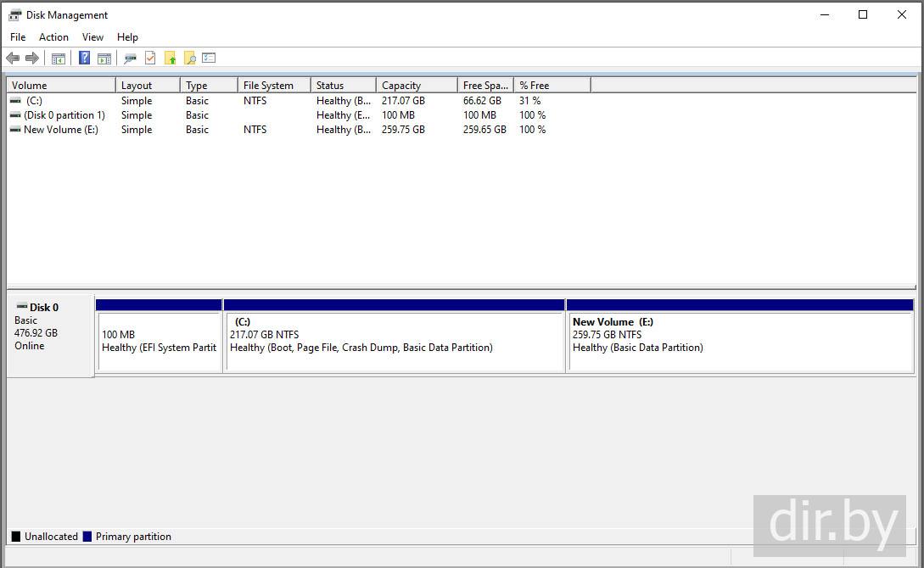Screen dimensions: 924x568
Task: Select the (Disk 0 partition 1) list row
Action: point(64,115)
